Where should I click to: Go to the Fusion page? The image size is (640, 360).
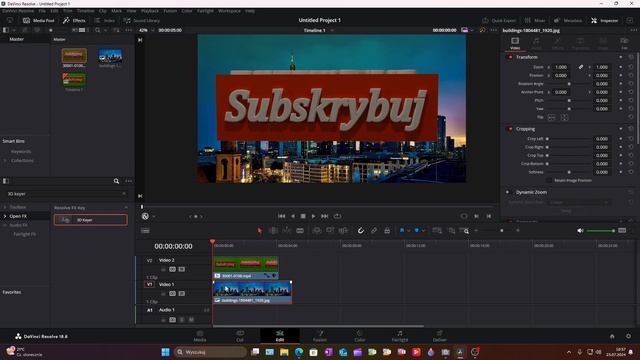tap(320, 336)
